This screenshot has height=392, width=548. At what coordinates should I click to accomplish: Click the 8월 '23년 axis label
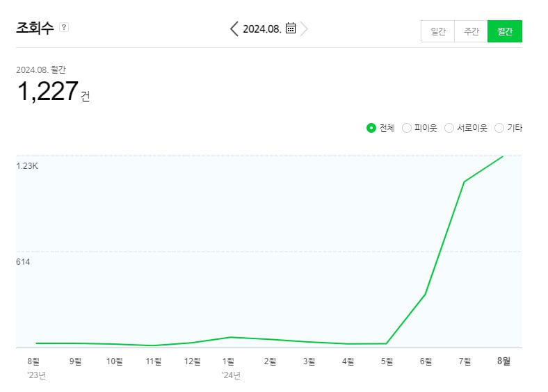pyautogui.click(x=34, y=361)
